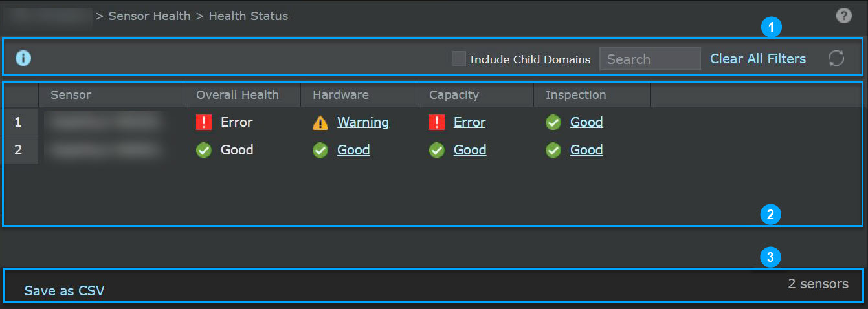Image resolution: width=868 pixels, height=309 pixels.
Task: Open the Inspection Good link for sensor 2
Action: point(586,150)
